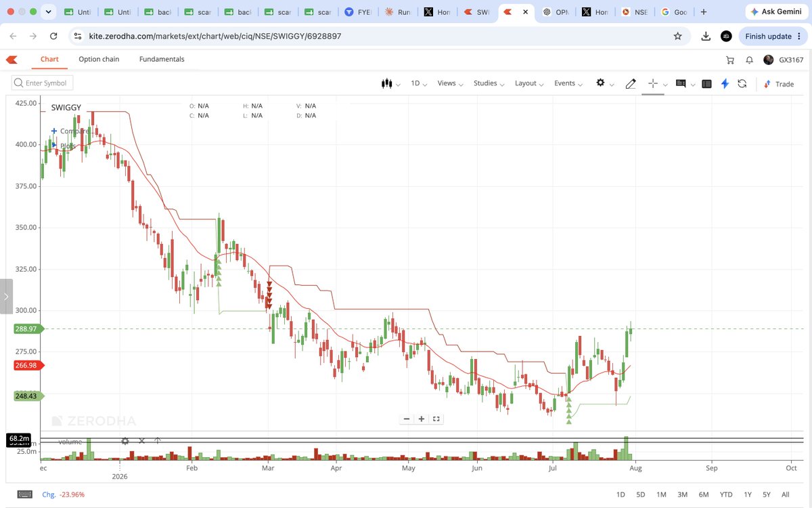812x508 pixels.
Task: Toggle full-screen chart view
Action: click(436, 419)
